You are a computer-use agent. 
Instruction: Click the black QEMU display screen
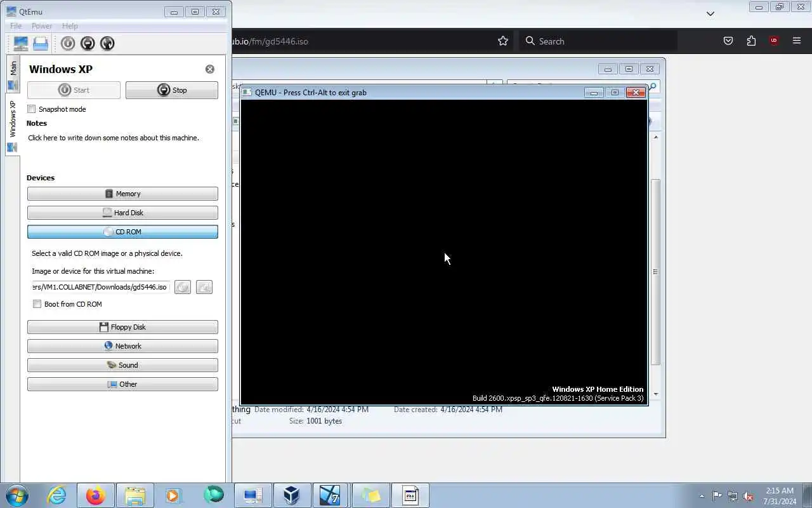(x=444, y=251)
